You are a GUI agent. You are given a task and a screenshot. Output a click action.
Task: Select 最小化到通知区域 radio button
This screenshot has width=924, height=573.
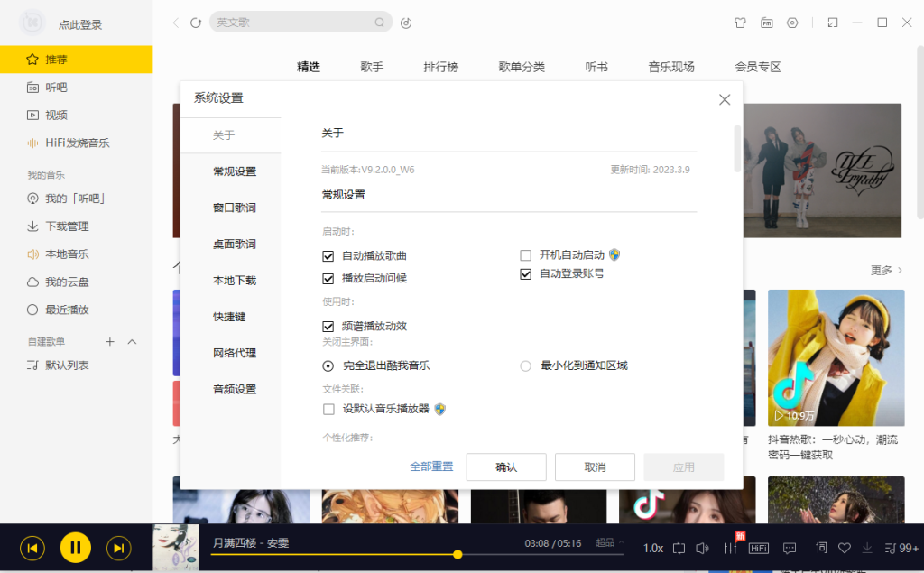526,366
